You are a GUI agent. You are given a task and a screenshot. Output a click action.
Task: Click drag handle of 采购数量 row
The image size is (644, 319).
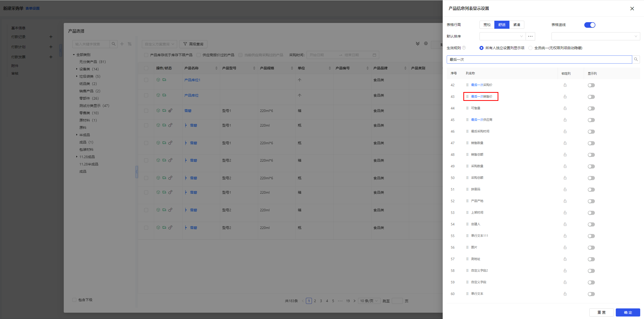tap(467, 166)
